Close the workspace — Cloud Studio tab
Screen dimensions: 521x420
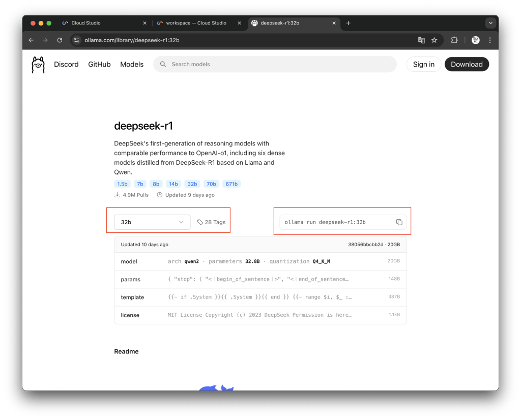pyautogui.click(x=239, y=23)
